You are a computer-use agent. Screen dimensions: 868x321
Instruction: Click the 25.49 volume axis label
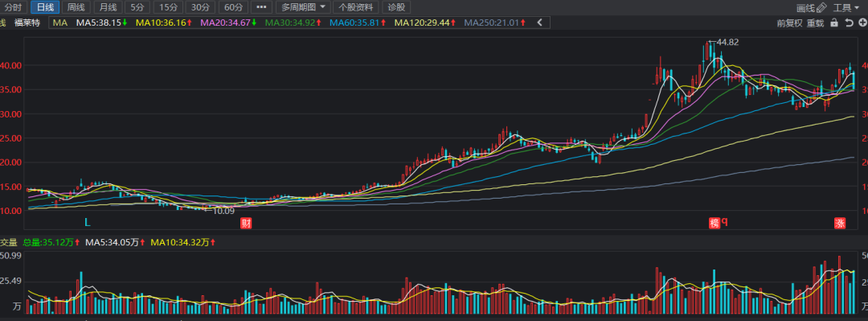click(x=11, y=281)
